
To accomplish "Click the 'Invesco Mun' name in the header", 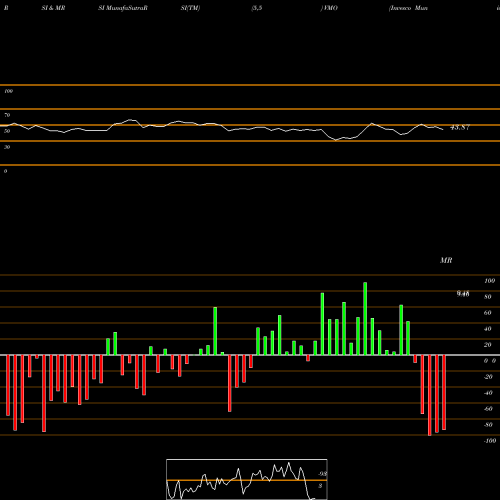I will pyautogui.click(x=408, y=8).
